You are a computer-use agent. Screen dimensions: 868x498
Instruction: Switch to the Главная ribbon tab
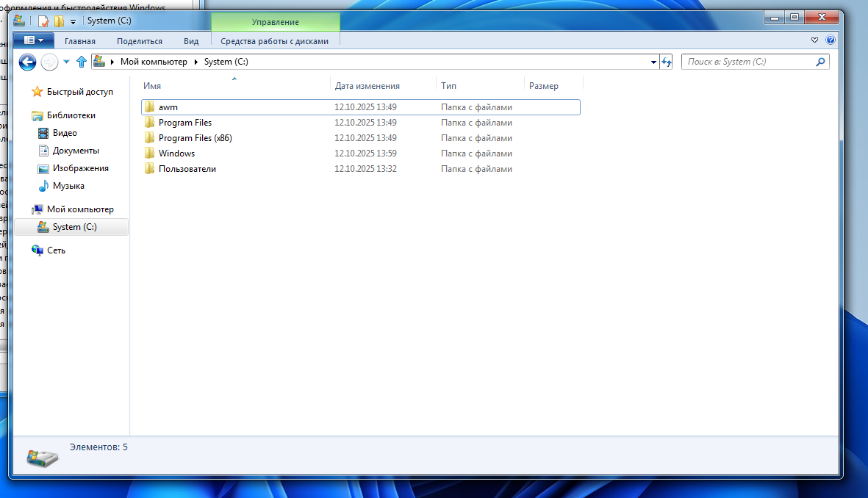pyautogui.click(x=79, y=41)
